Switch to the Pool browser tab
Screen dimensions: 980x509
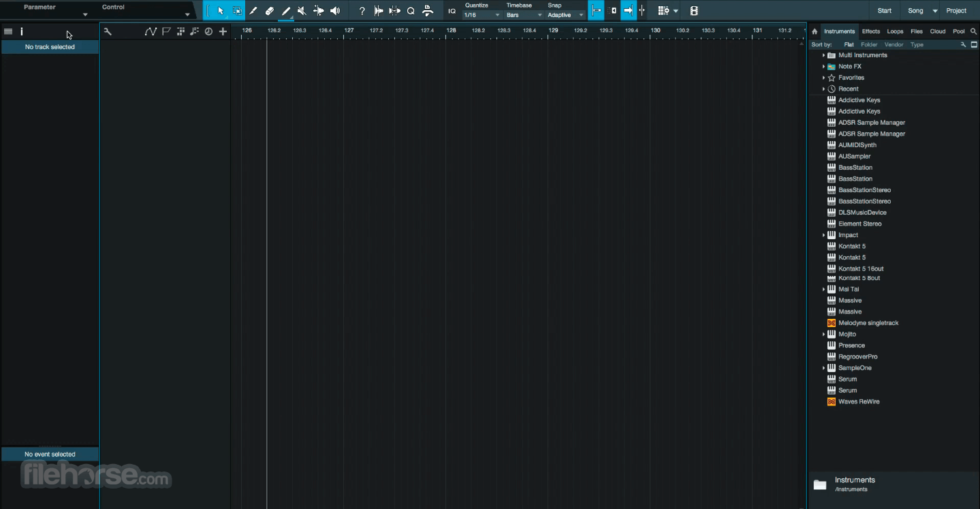pos(959,31)
